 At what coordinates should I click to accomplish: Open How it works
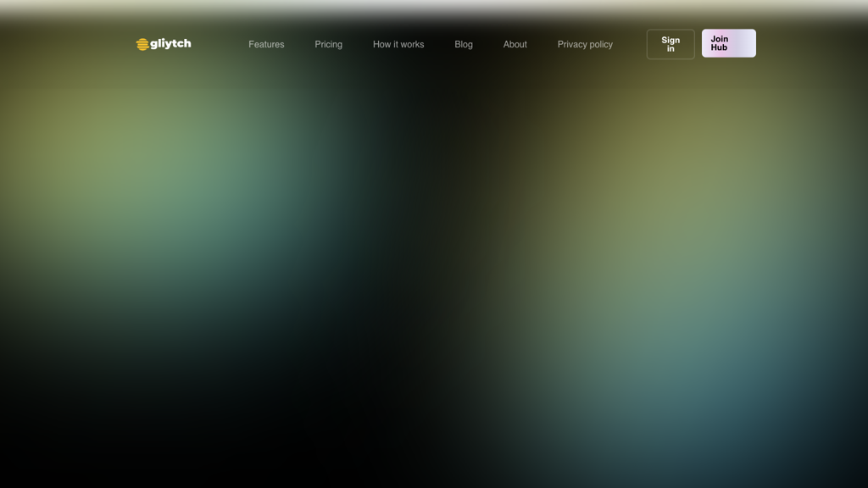point(398,44)
